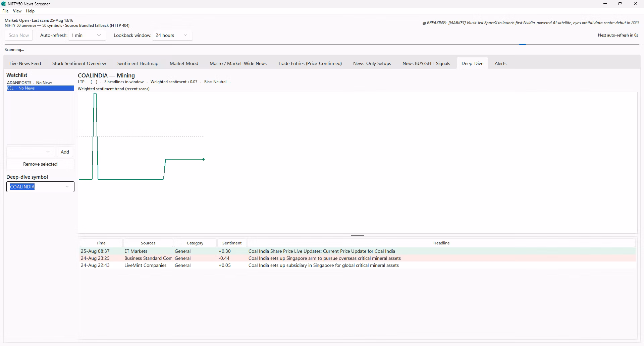Viewport: 644px width, 346px height.
Task: Open the Alerts tab
Action: (x=500, y=63)
